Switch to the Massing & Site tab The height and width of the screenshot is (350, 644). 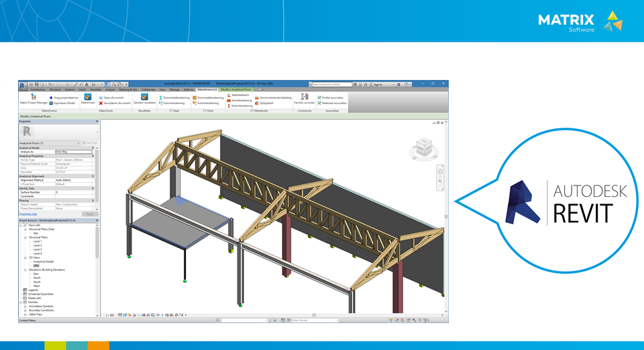click(x=128, y=89)
